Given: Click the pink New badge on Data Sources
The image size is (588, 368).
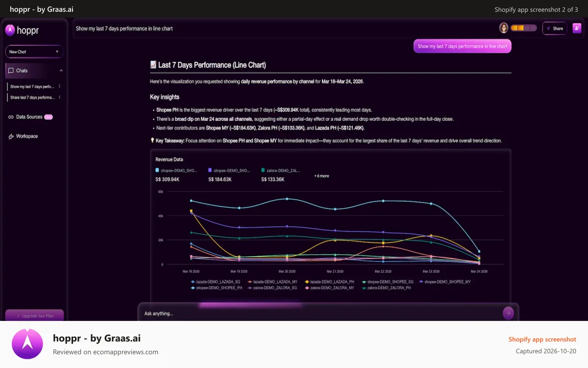Looking at the screenshot, I should [x=49, y=117].
